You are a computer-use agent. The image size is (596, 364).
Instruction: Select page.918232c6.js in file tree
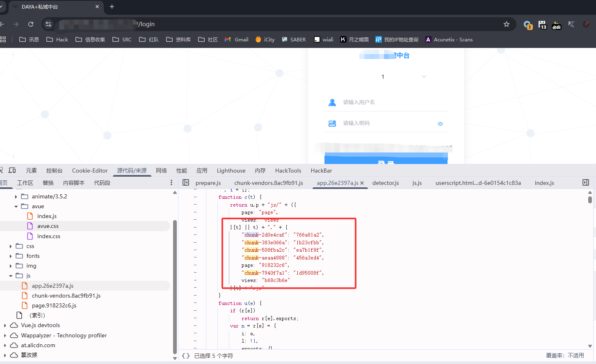click(x=54, y=306)
